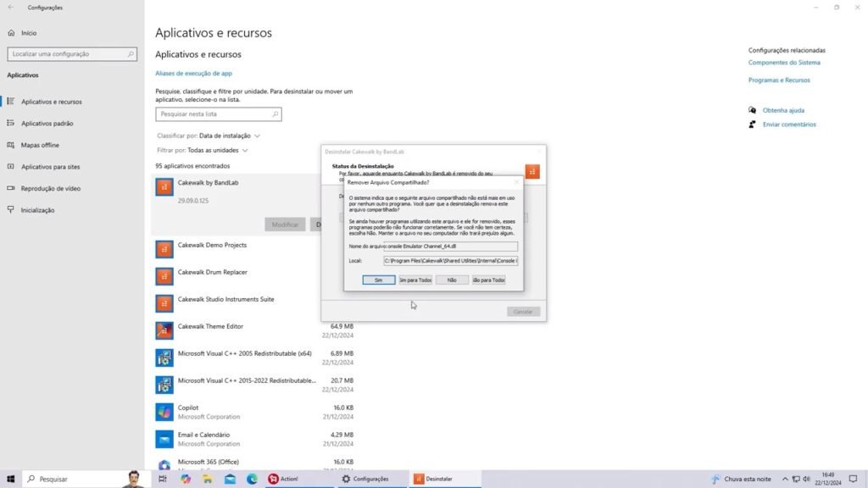Launch Copilot from the taskbar
The image size is (868, 488).
[186, 480]
